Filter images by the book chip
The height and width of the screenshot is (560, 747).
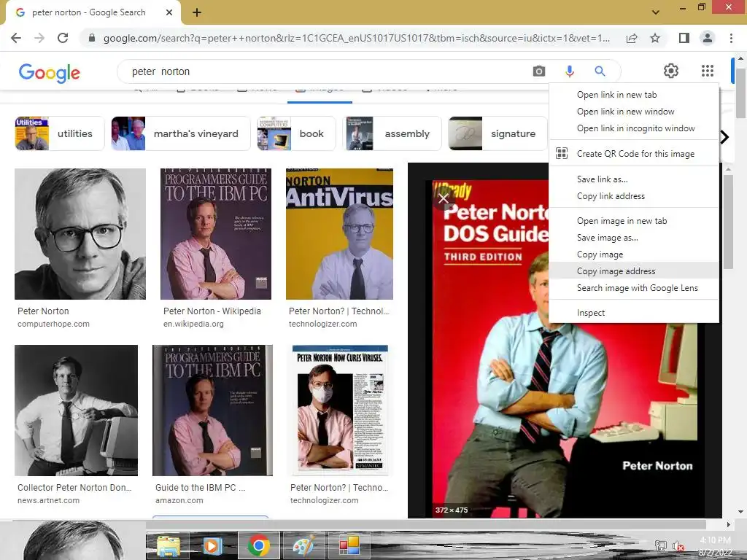(296, 134)
